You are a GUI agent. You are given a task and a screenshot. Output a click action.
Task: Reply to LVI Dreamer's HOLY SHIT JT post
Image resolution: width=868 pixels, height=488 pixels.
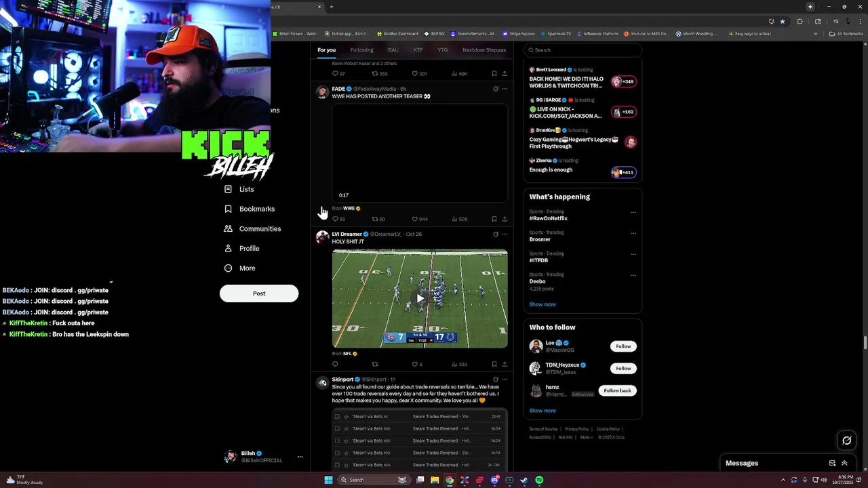pos(335,364)
